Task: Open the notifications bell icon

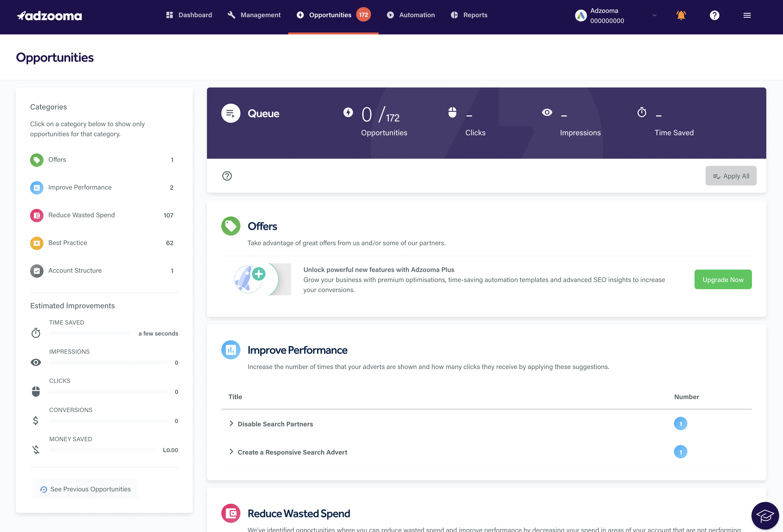Action: 681,15
